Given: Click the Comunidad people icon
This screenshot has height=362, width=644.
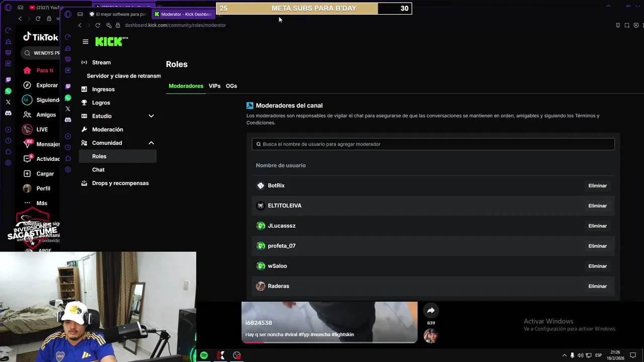Looking at the screenshot, I should click(x=84, y=143).
